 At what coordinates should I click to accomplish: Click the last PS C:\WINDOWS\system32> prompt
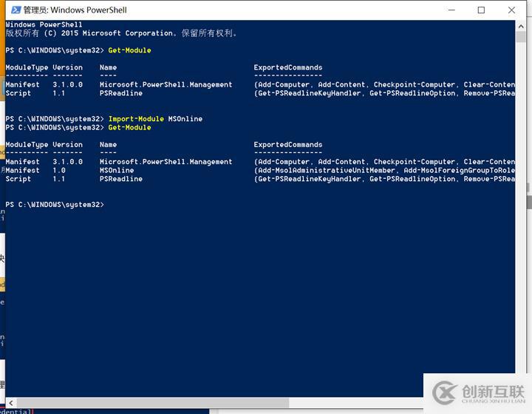coord(55,205)
